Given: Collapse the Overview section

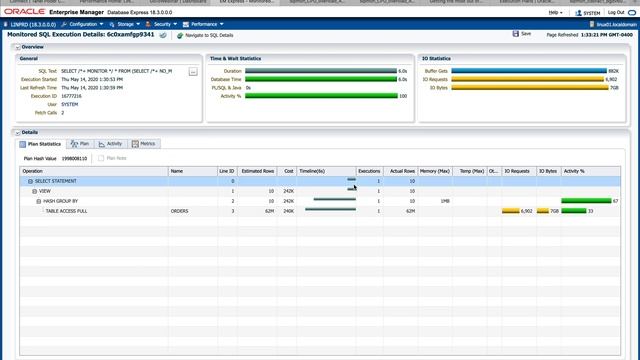Looking at the screenshot, I should (18, 47).
